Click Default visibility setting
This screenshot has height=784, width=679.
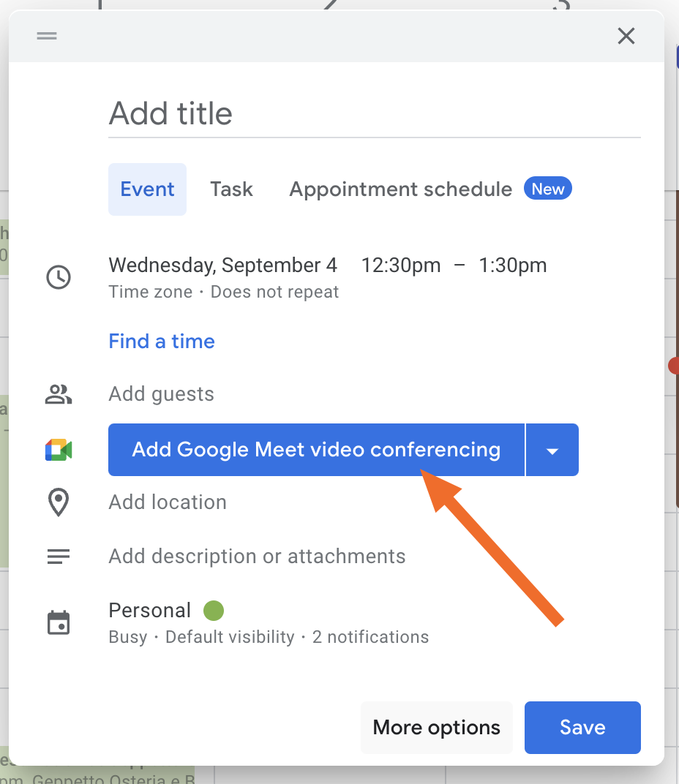click(230, 637)
